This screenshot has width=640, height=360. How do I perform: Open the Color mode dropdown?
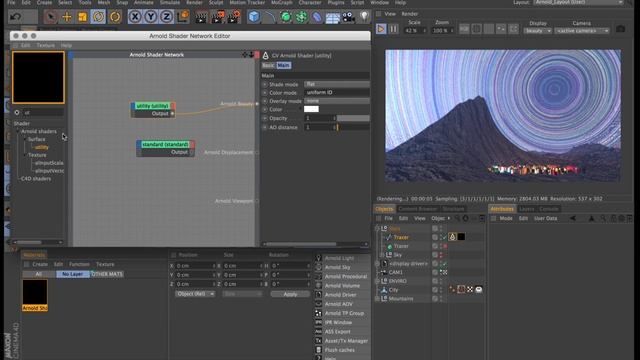pyautogui.click(x=337, y=93)
